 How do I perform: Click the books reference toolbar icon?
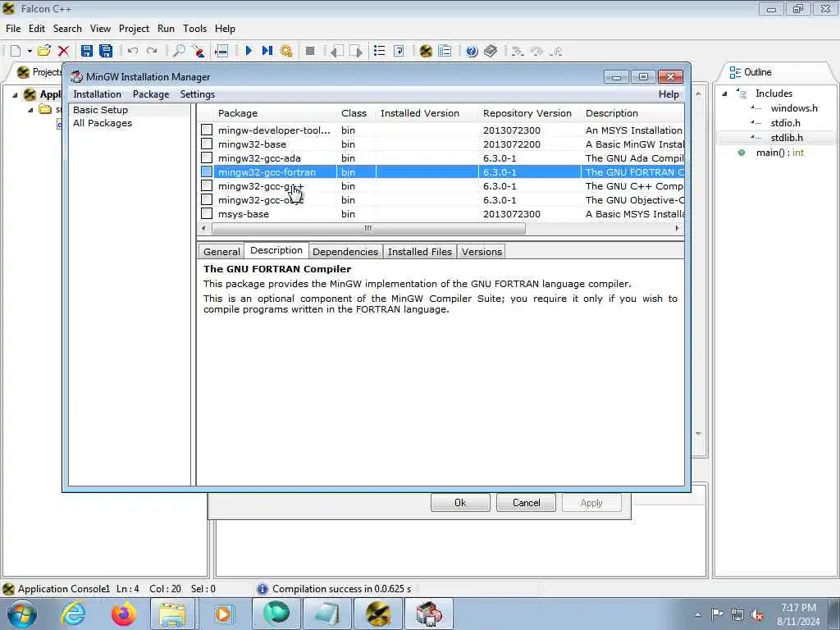coord(491,51)
